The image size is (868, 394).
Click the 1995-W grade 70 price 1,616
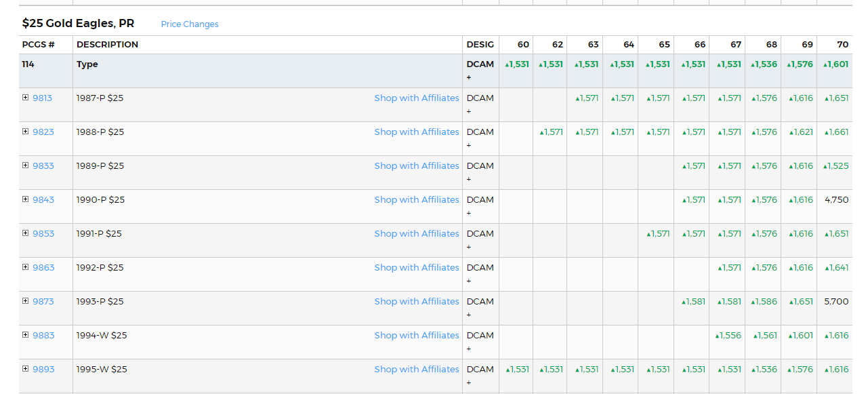click(x=837, y=369)
